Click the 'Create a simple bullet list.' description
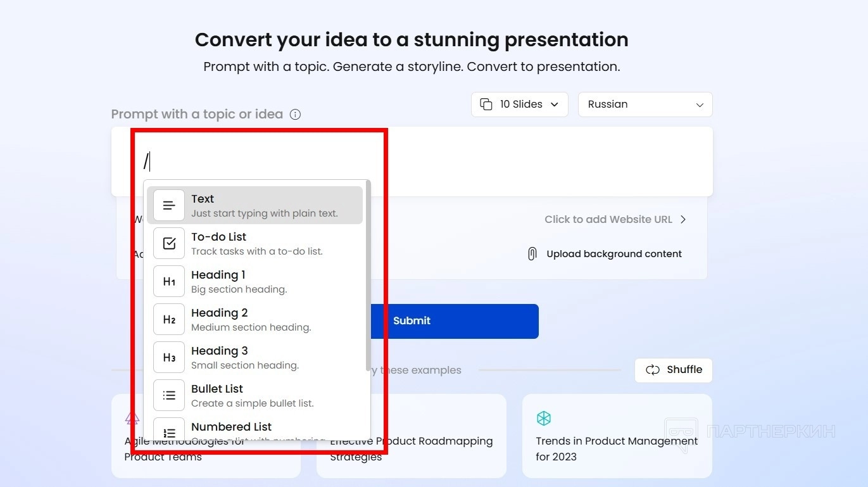 tap(253, 403)
